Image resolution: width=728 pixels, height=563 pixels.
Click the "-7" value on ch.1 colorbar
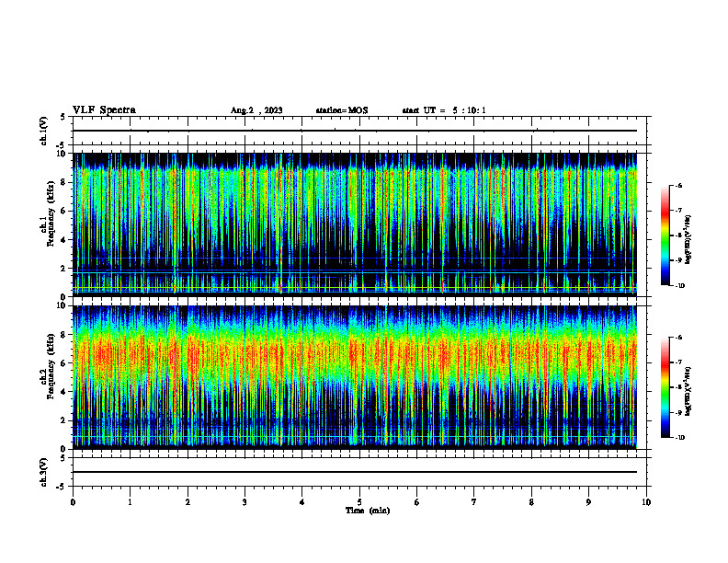pyautogui.click(x=679, y=211)
